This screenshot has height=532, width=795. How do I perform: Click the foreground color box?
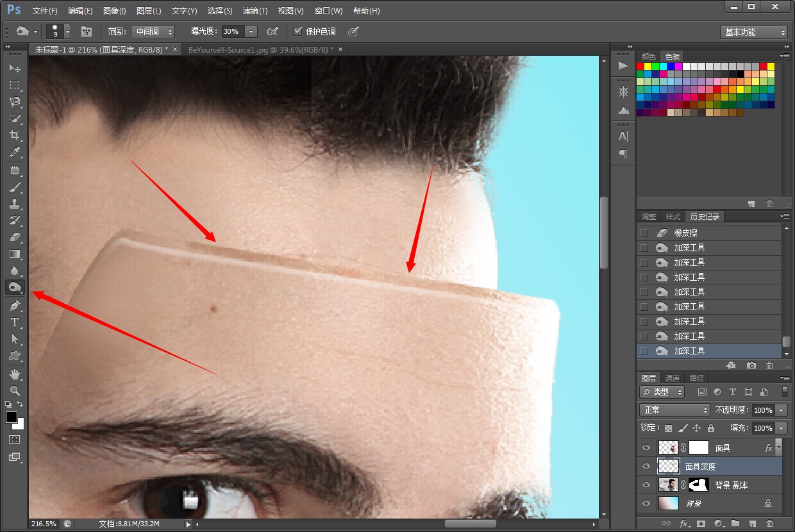12,417
